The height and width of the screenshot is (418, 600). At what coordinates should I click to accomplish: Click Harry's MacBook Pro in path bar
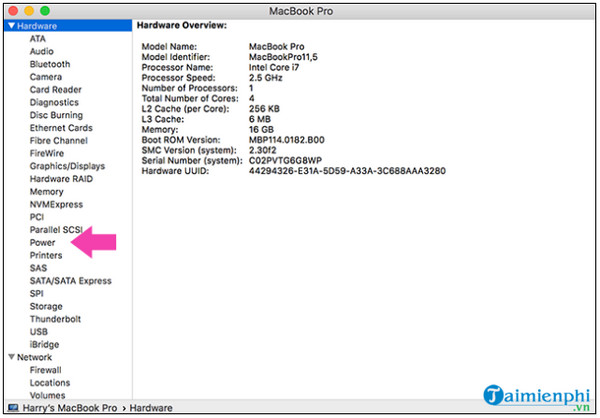pyautogui.click(x=69, y=408)
